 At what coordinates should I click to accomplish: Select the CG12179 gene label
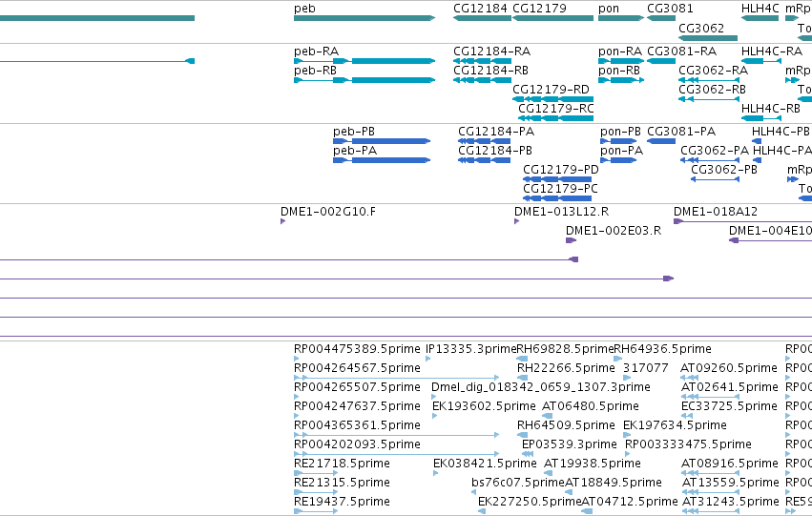coord(540,9)
